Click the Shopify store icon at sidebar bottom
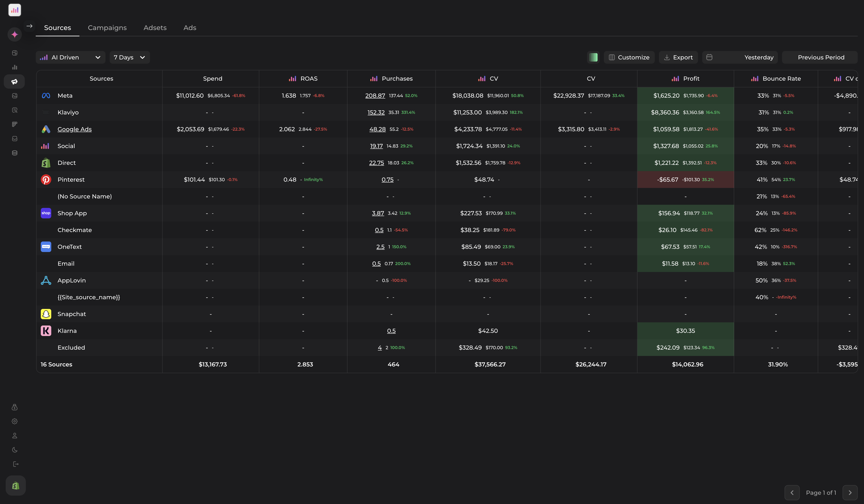Image resolution: width=864 pixels, height=504 pixels. pos(15,485)
